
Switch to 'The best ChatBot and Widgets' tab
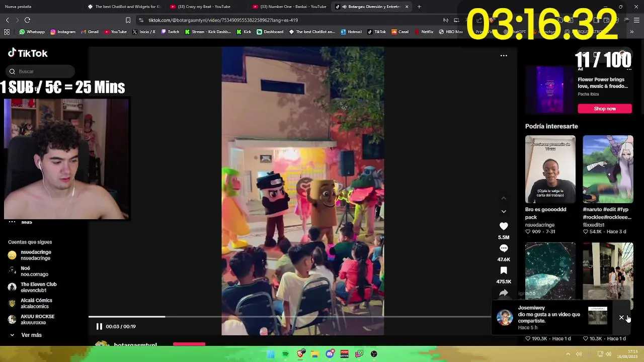(x=124, y=7)
